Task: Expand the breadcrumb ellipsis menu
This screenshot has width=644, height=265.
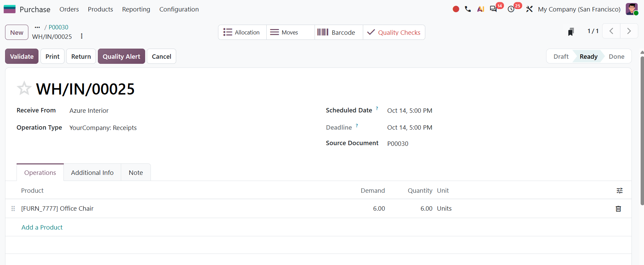Action: point(37,27)
